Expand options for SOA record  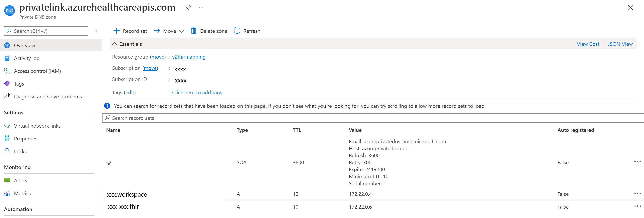636,162
